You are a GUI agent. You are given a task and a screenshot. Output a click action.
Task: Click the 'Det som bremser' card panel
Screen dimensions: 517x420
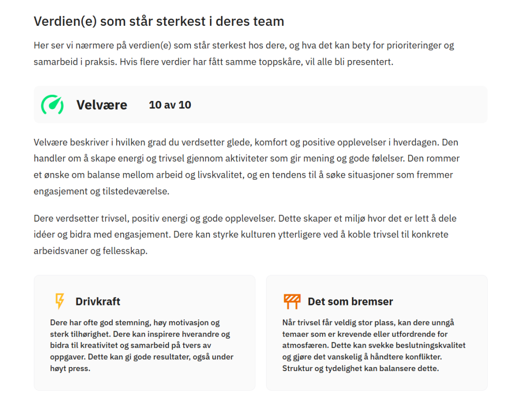[377, 333]
